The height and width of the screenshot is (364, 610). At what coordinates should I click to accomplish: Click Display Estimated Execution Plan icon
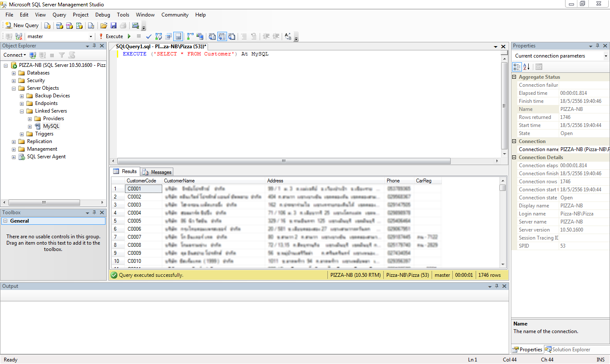pos(158,36)
